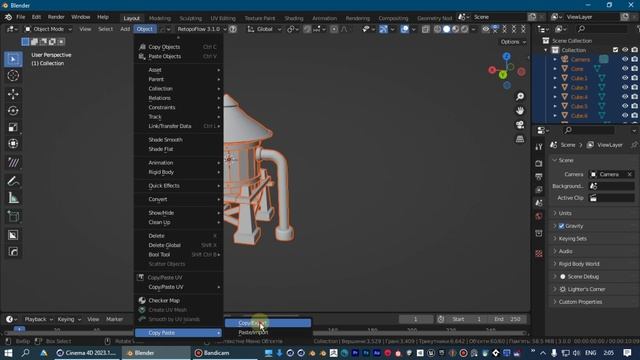The height and width of the screenshot is (360, 640).
Task: Expand Cone item in outliner
Action: pyautogui.click(x=555, y=69)
